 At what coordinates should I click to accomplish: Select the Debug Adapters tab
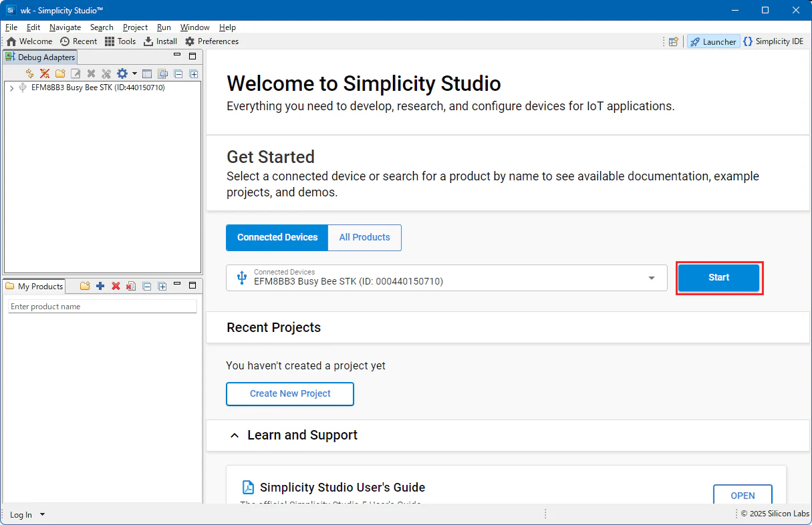[40, 57]
